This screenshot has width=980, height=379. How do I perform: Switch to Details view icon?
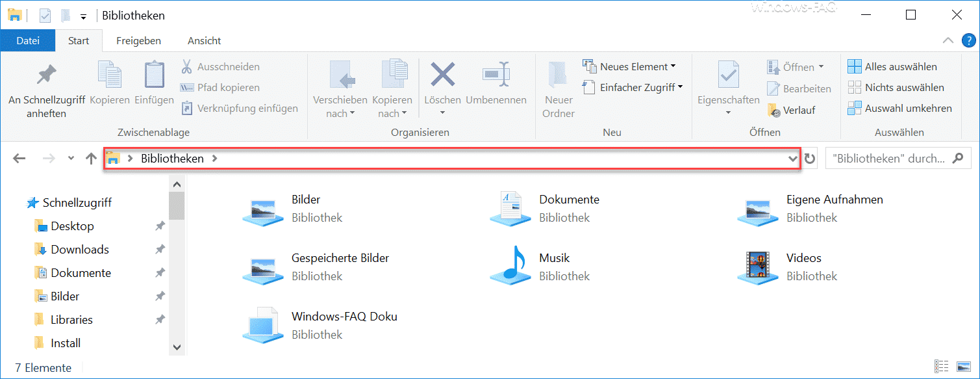942,367
